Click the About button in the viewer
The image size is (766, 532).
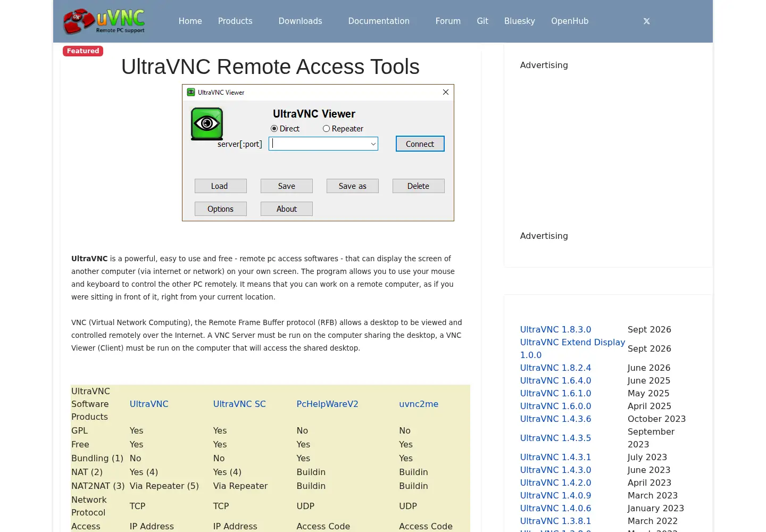point(287,209)
